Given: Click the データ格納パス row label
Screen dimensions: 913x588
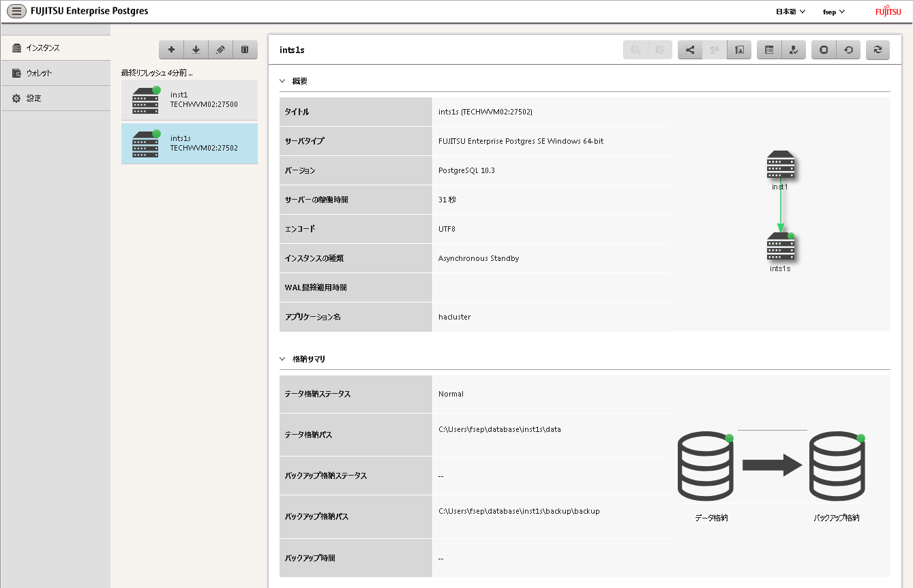Looking at the screenshot, I should point(308,434).
